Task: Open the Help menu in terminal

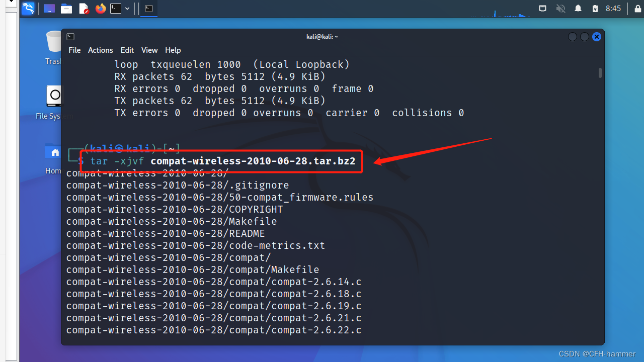Action: (x=173, y=50)
